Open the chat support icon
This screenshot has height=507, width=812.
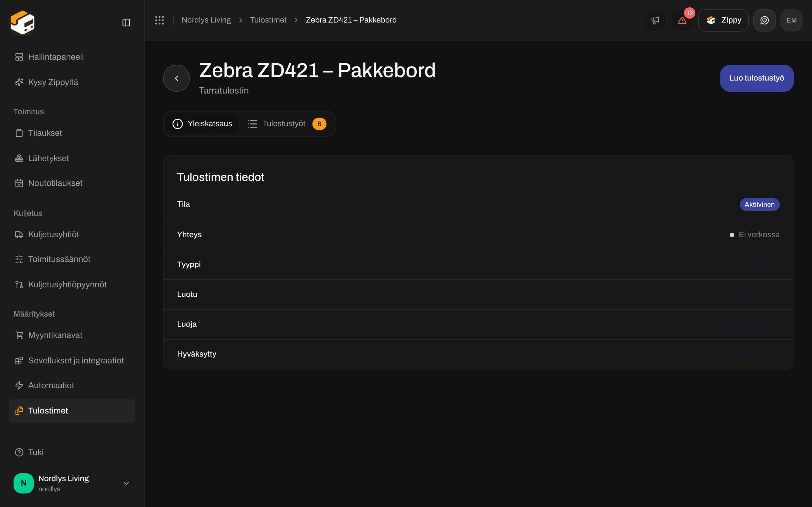pyautogui.click(x=764, y=21)
